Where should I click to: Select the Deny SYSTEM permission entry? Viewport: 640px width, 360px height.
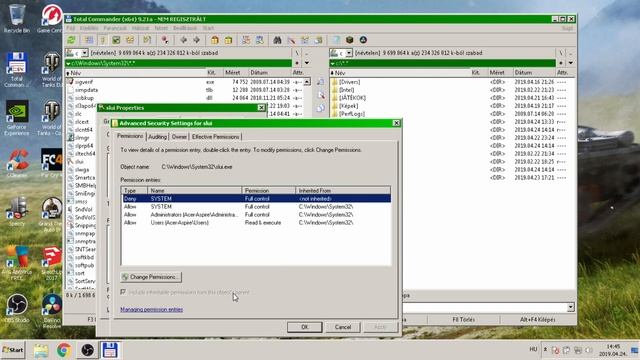(256, 199)
